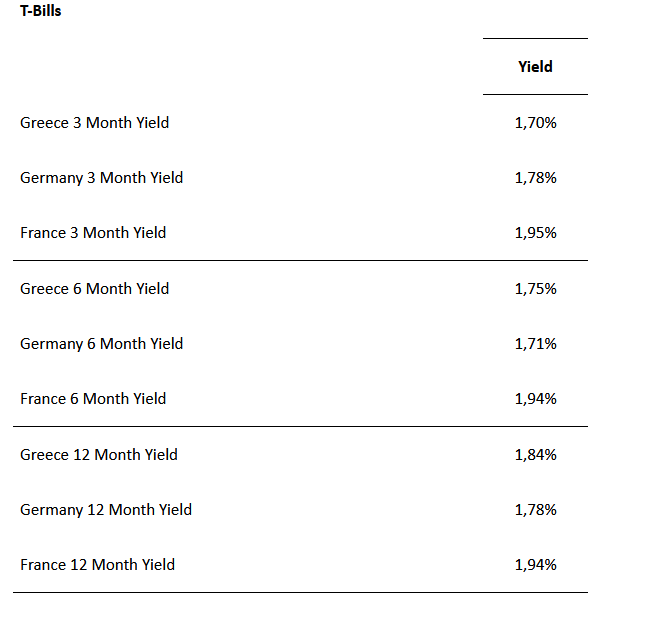Click the 1,75% yield value
This screenshot has width=672, height=641.
[535, 289]
